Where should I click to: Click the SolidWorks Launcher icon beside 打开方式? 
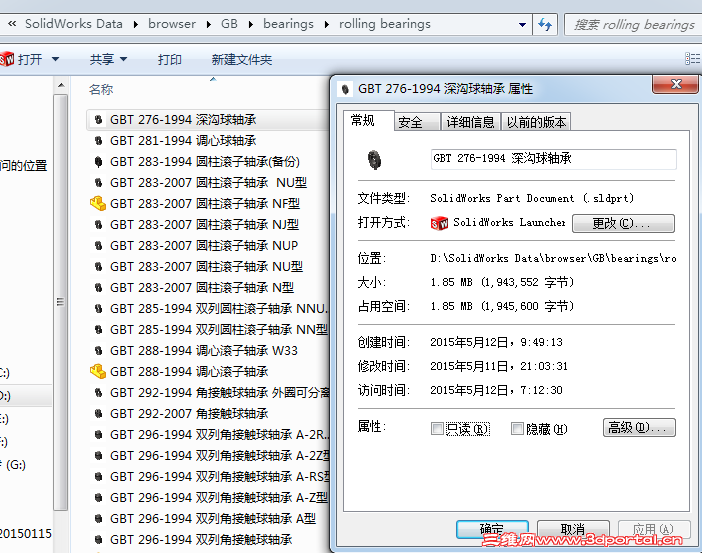tap(439, 223)
